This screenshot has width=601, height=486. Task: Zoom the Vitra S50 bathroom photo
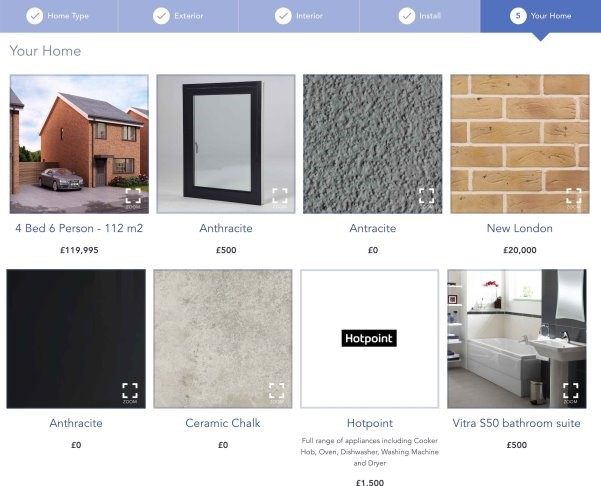click(571, 393)
